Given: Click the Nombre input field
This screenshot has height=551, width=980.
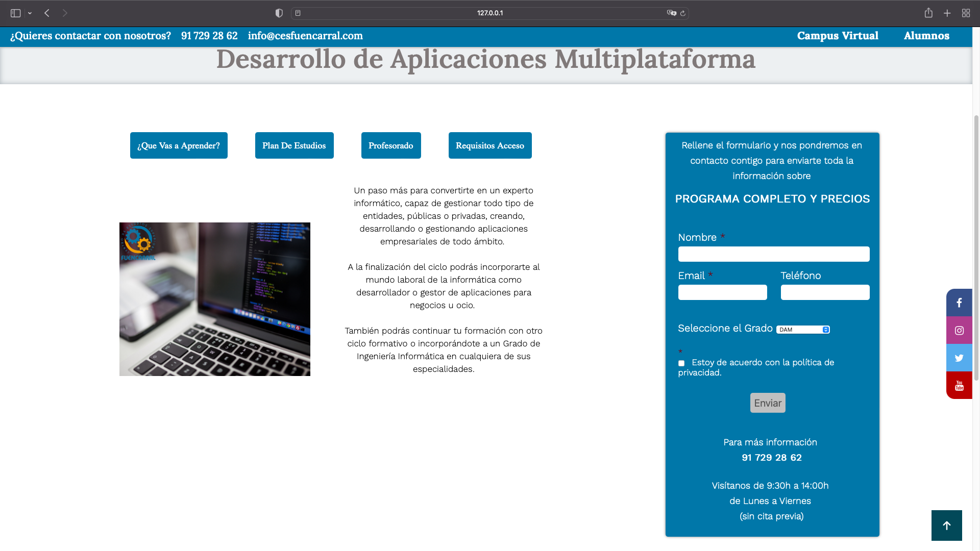Looking at the screenshot, I should coord(774,254).
